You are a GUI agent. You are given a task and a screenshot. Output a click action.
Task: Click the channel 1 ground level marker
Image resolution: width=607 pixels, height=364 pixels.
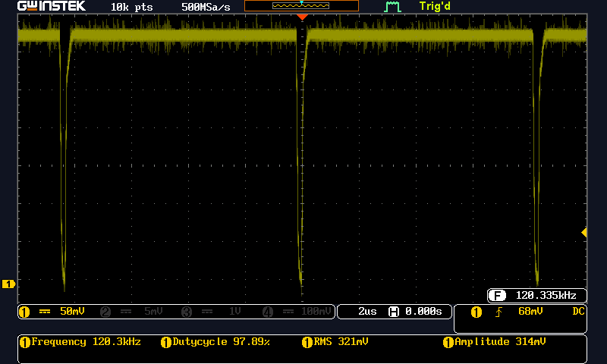click(x=8, y=284)
